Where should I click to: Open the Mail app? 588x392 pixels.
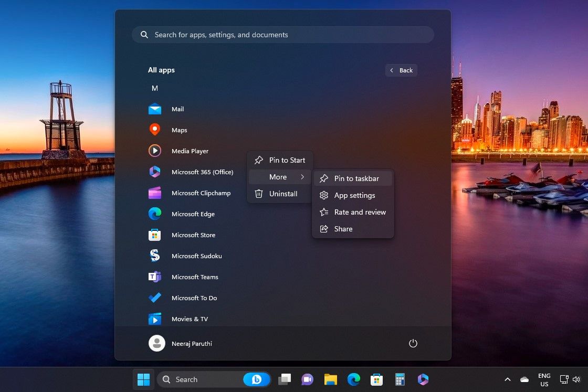point(178,109)
